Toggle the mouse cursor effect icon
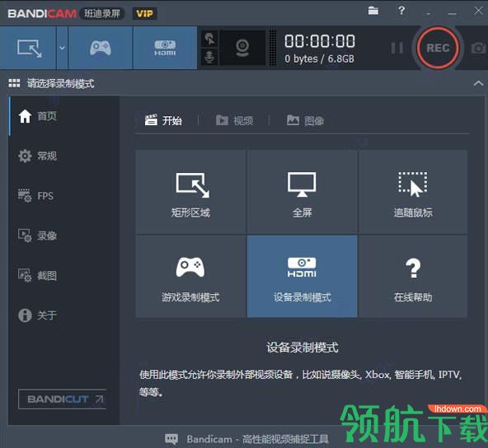The image size is (488, 448). (209, 39)
